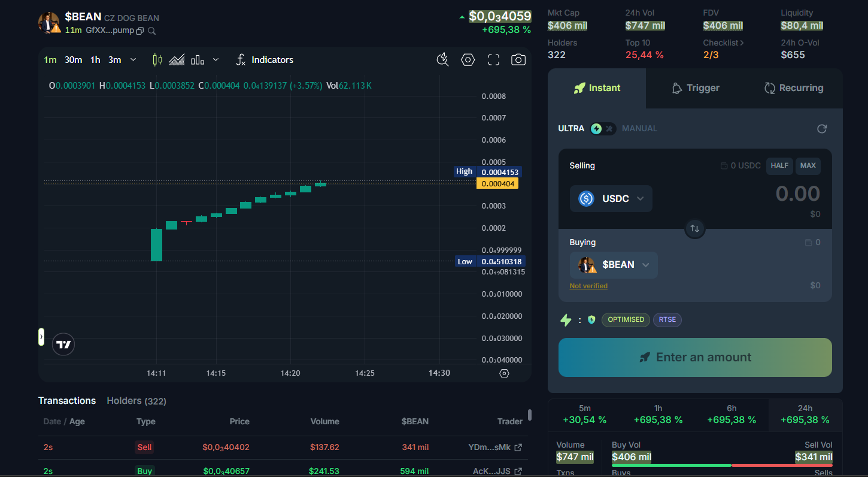
Task: Click the OPTIMISED badge
Action: pos(626,320)
